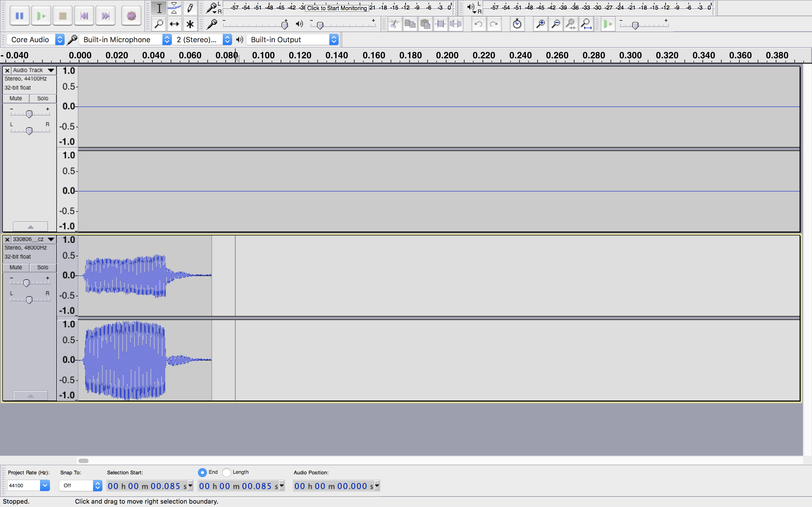Solo the Audio Track
The image size is (812, 507).
click(43, 98)
